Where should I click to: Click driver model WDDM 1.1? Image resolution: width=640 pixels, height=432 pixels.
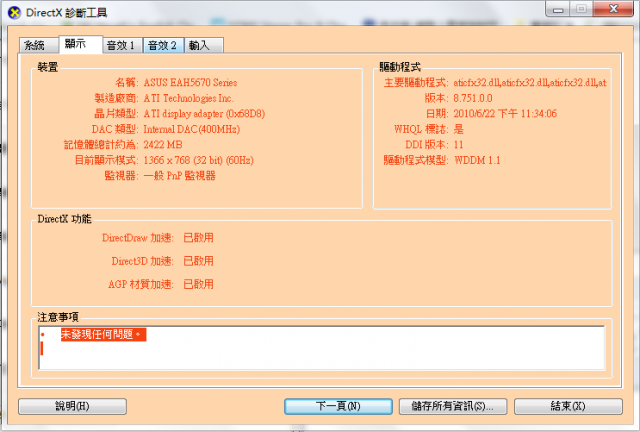click(x=477, y=160)
